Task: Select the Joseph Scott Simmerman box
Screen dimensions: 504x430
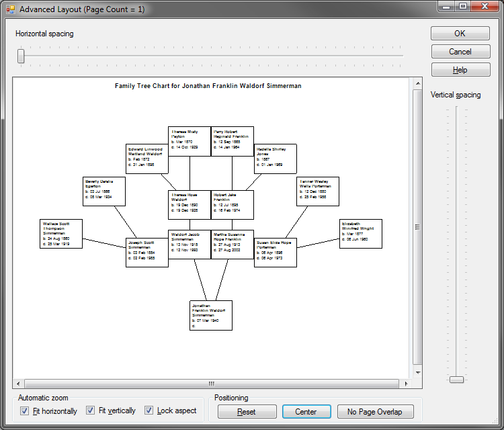Action: point(147,253)
